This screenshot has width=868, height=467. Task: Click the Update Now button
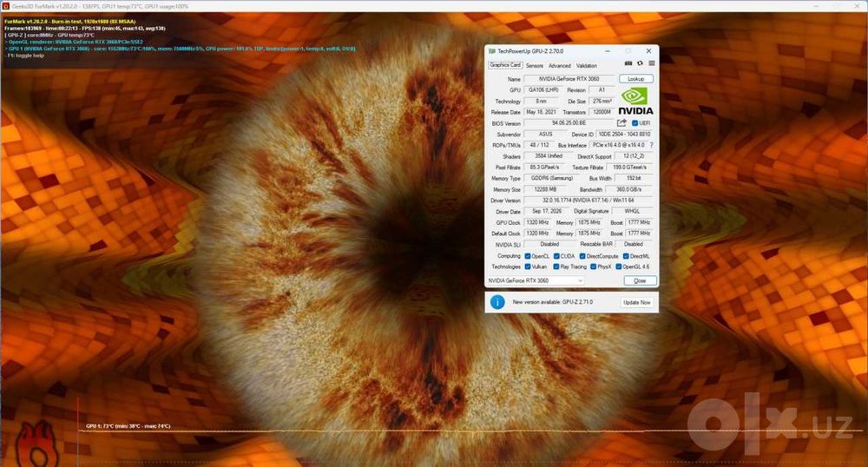point(636,302)
